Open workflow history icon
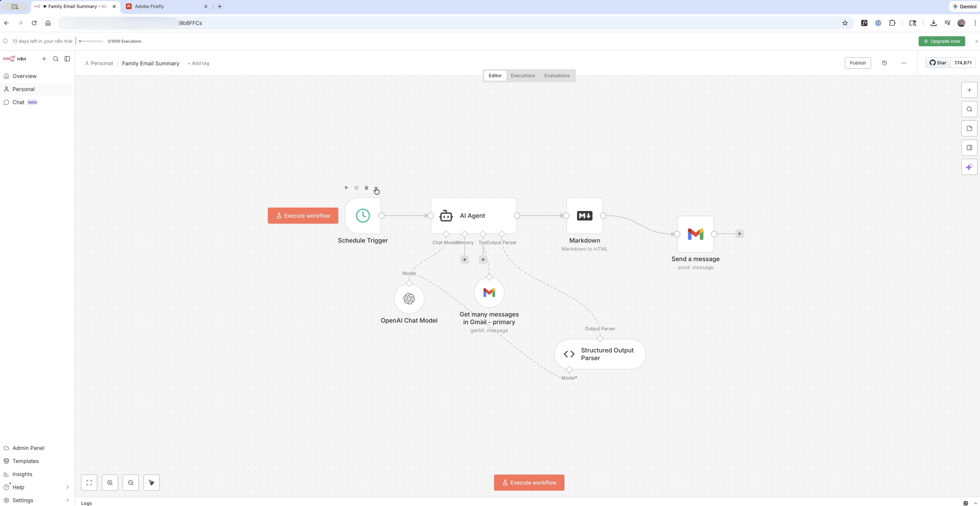Viewport: 980px width, 506px height. coord(884,63)
